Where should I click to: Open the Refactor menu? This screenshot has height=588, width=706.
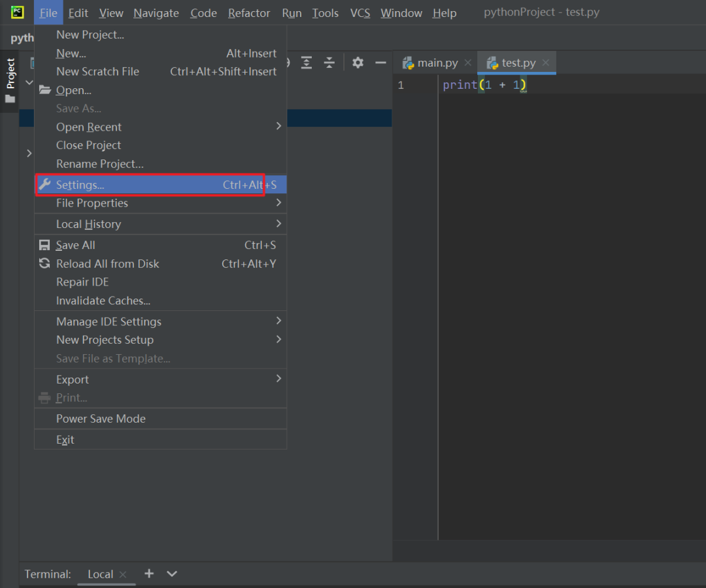249,13
